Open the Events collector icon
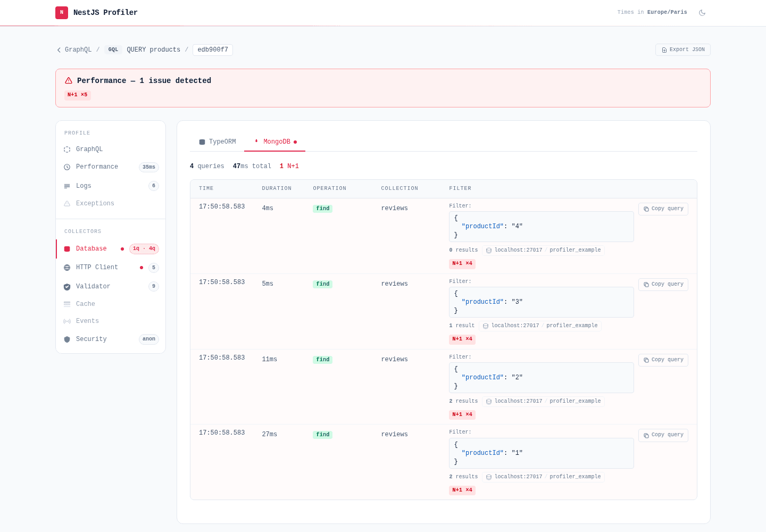The image size is (766, 532). (67, 321)
